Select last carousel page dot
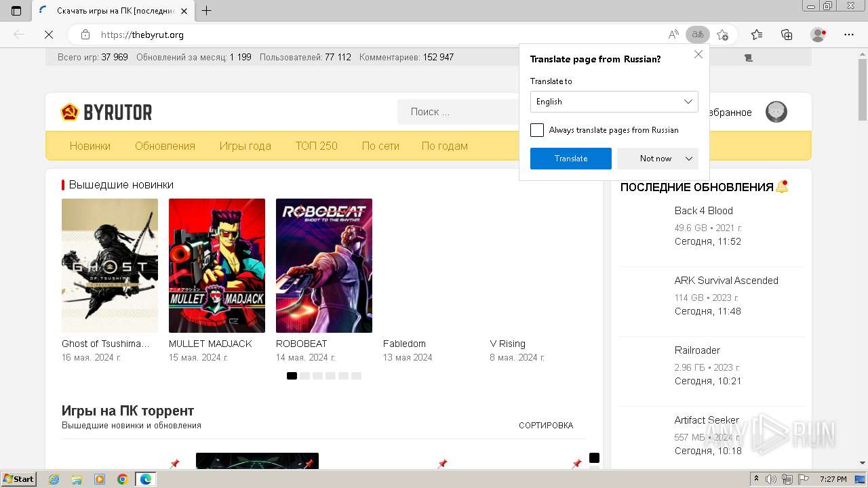Screen dimensions: 868x488 tap(357, 375)
